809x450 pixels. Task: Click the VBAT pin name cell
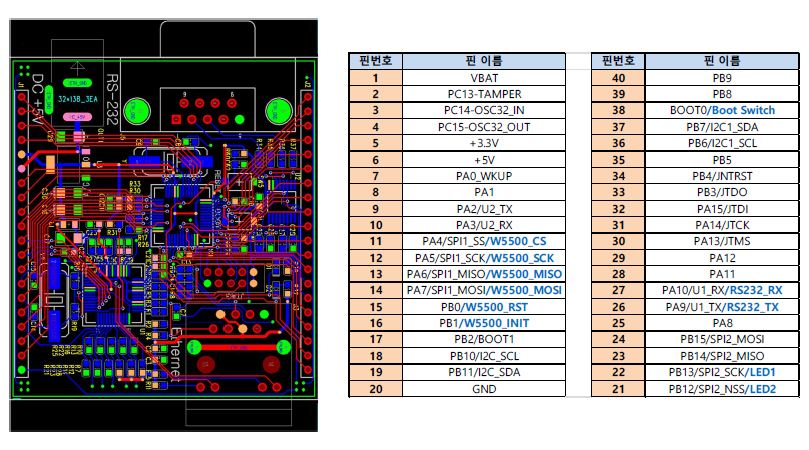484,78
